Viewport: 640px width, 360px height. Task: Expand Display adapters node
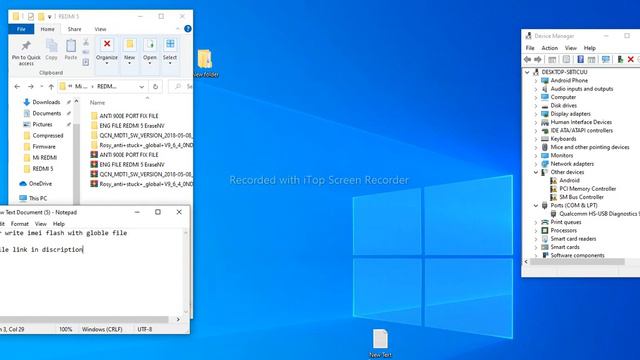(536, 114)
